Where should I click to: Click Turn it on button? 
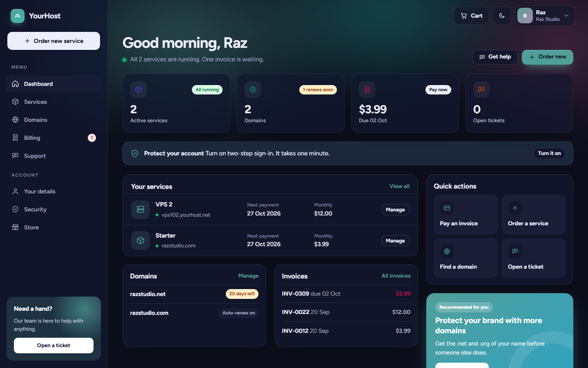(549, 153)
